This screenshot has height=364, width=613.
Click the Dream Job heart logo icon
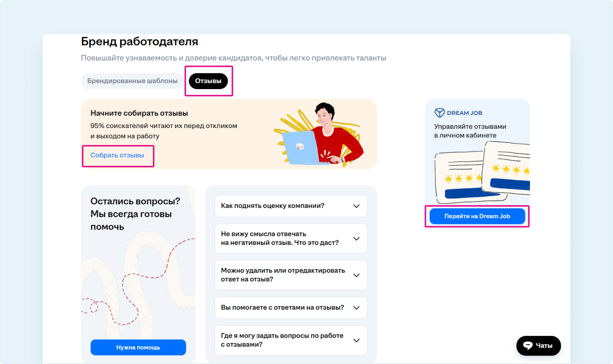point(439,113)
